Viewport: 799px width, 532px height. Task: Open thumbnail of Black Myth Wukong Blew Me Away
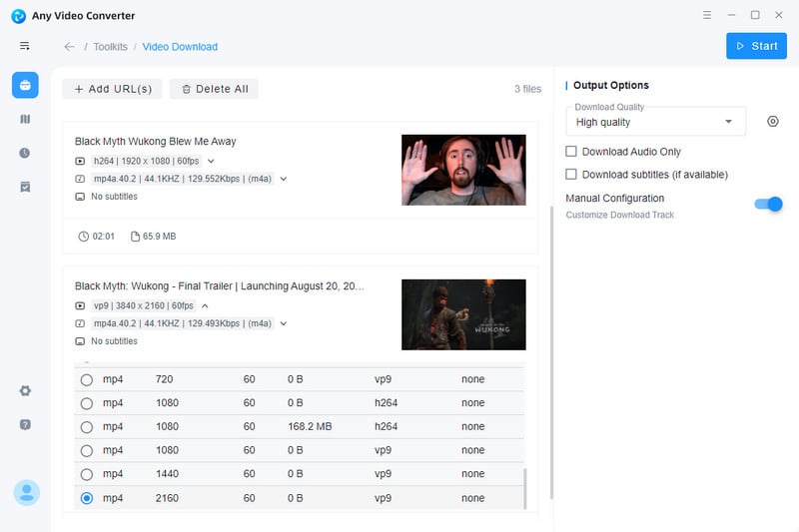coord(463,170)
